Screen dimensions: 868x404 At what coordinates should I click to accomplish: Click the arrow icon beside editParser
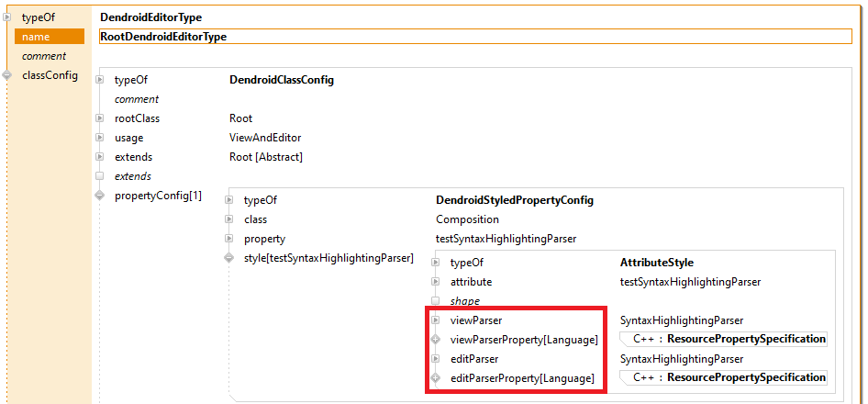coord(436,359)
